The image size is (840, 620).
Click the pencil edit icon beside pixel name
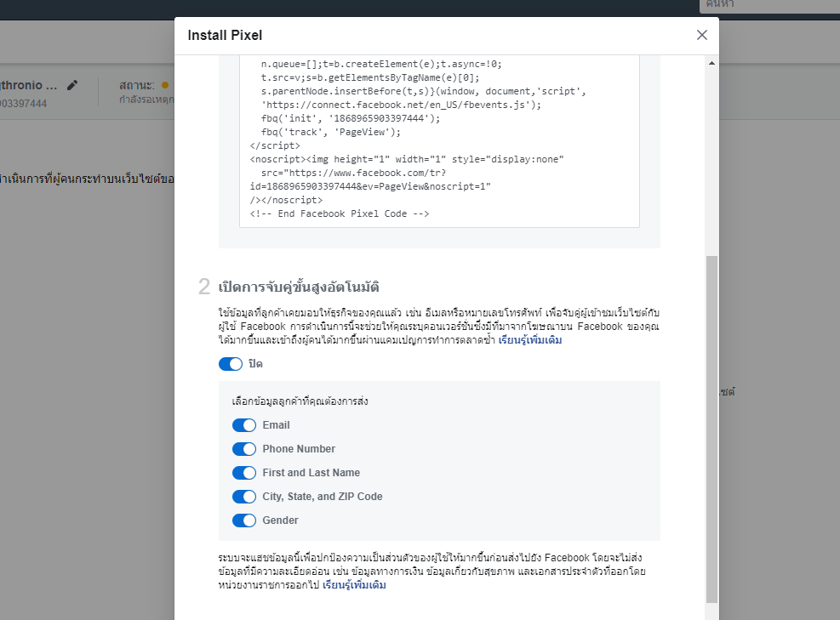pyautogui.click(x=72, y=85)
